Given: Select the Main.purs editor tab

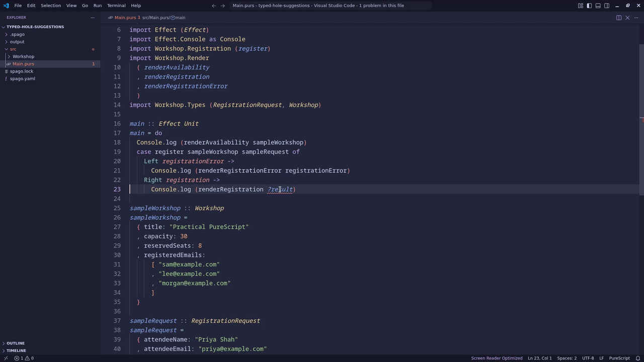Looking at the screenshot, I should pos(125,18).
